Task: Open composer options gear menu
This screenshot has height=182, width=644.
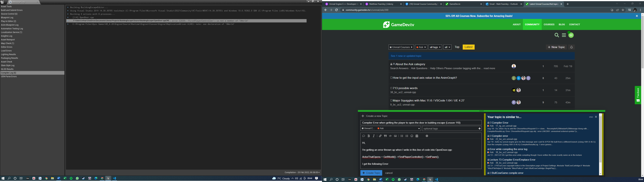Action: (427, 136)
